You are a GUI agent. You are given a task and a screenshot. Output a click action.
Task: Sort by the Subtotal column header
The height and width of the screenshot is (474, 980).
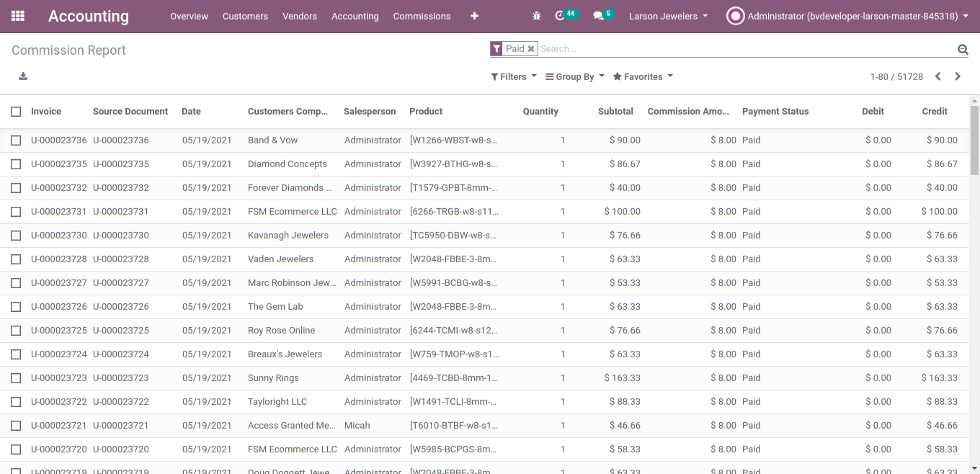pyautogui.click(x=615, y=112)
